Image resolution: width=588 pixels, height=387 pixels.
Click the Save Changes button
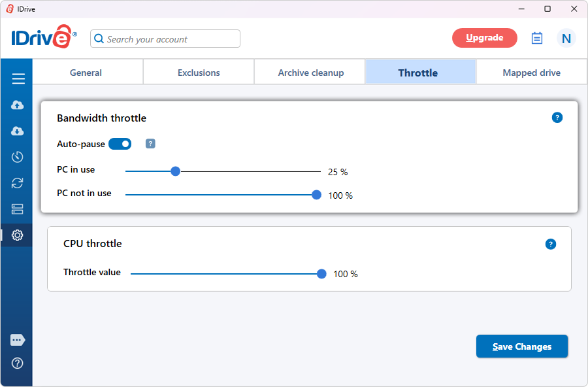click(521, 346)
